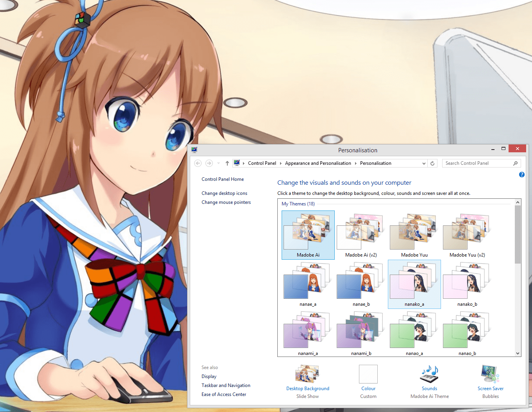
Task: Open Taskbar and Navigation link
Action: (x=226, y=385)
